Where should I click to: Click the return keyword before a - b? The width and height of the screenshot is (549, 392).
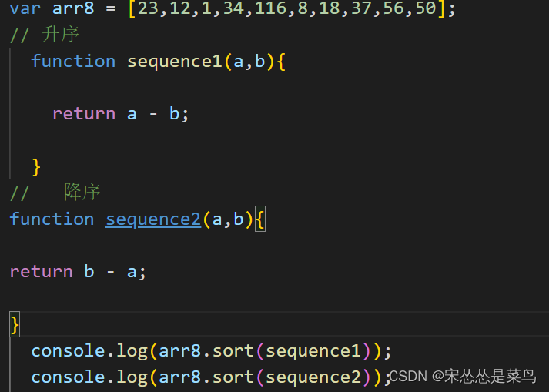pyautogui.click(x=84, y=114)
